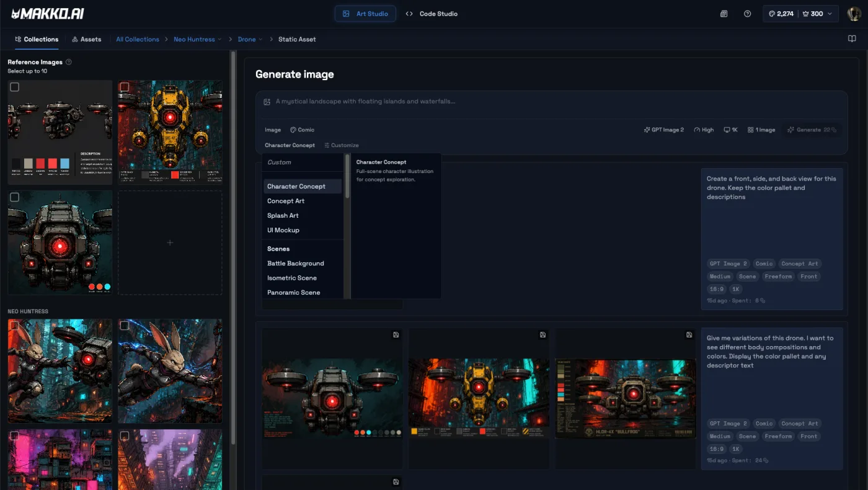Open the Bullfrog drone variation thumbnail
The height and width of the screenshot is (490, 868).
[x=625, y=398]
